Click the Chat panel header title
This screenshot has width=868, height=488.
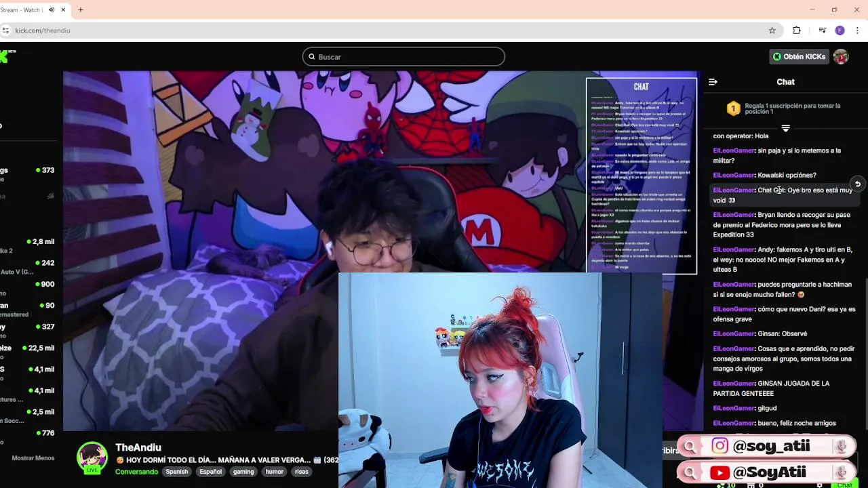point(785,82)
